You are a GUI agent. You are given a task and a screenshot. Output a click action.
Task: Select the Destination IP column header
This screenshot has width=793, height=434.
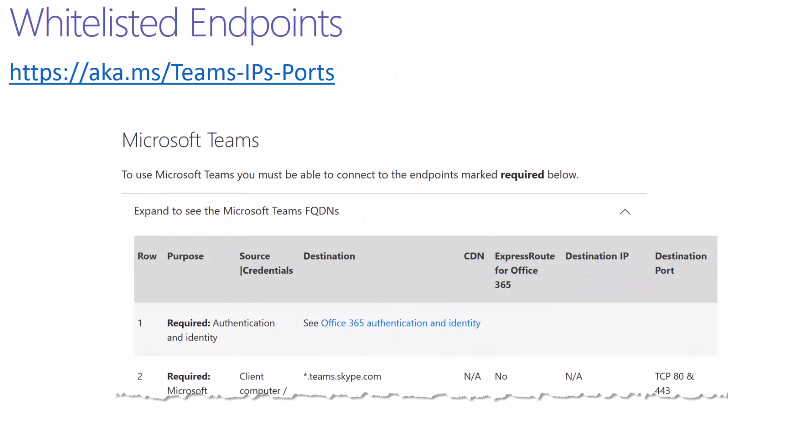pyautogui.click(x=597, y=256)
